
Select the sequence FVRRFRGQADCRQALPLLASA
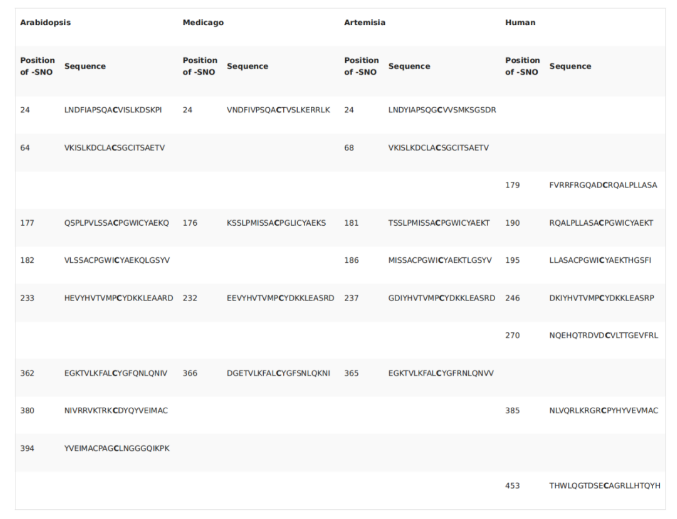[x=602, y=185]
